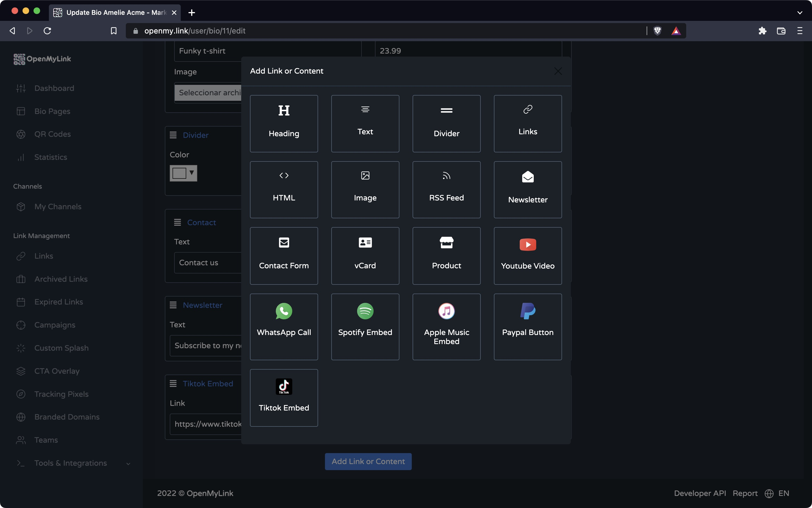Go to Bio Pages in sidebar
812x508 pixels.
[x=52, y=111]
